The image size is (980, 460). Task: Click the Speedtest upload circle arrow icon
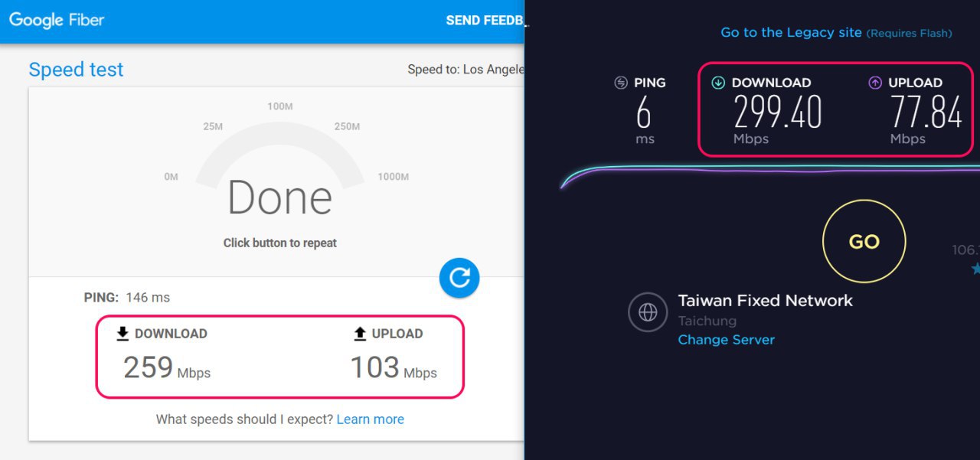[x=875, y=83]
